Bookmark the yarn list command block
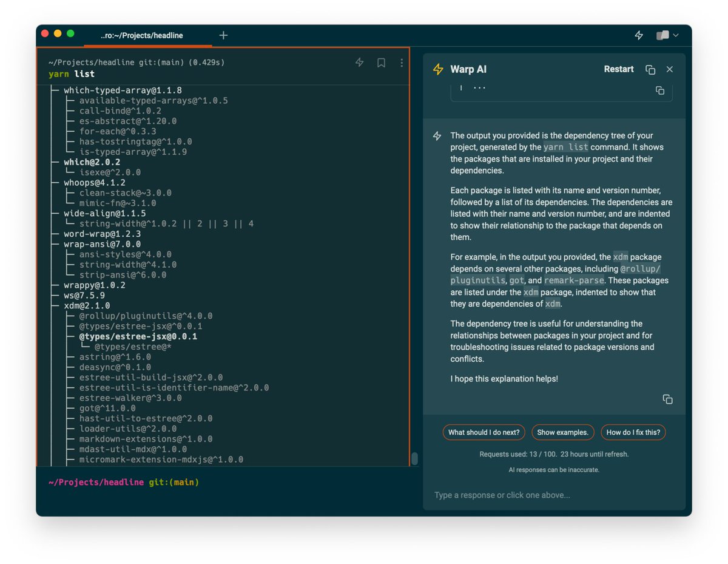Screen dimensions: 728x564 click(381, 63)
